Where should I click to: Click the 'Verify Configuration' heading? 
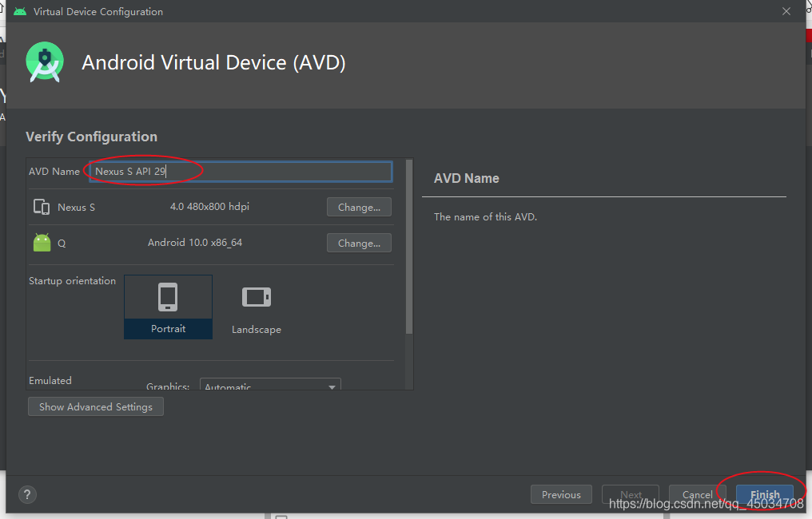coord(92,137)
